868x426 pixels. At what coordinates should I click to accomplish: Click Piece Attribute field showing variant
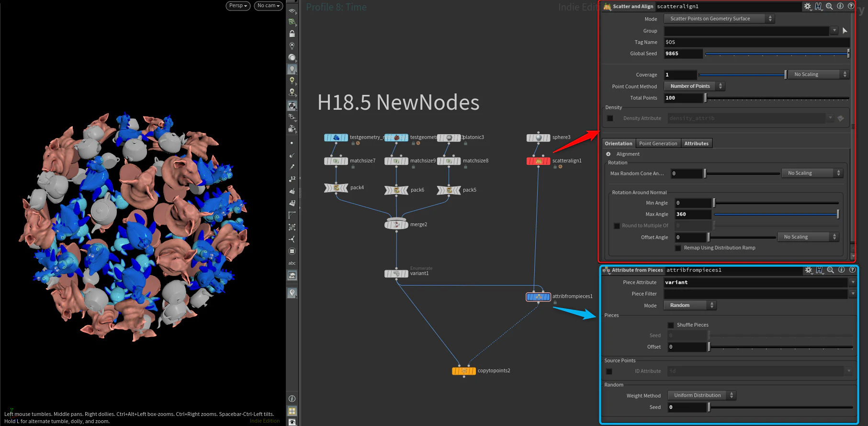[756, 282]
